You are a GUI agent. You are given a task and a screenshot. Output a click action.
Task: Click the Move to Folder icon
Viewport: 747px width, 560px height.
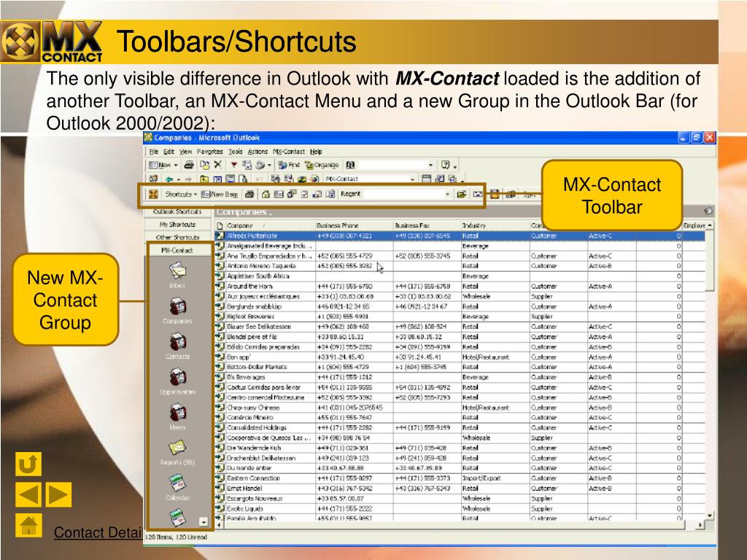point(204,165)
